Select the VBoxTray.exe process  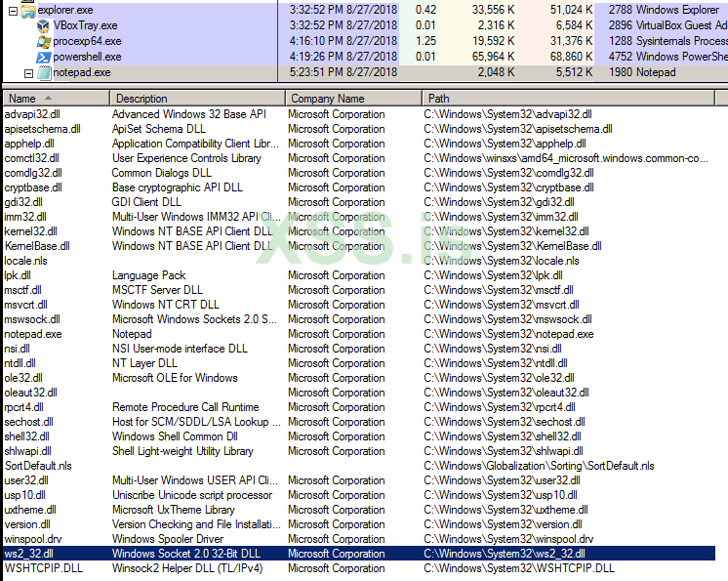tap(364, 25)
